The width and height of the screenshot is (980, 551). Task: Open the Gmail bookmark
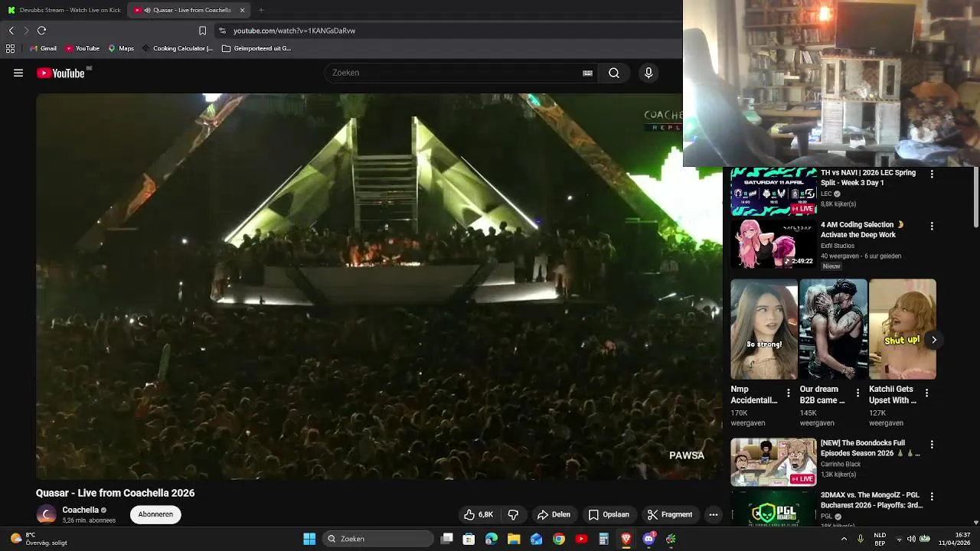[x=43, y=48]
